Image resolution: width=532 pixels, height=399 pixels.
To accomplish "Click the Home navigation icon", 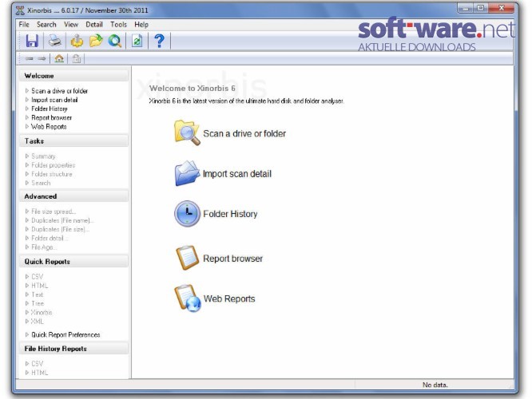I will point(59,58).
